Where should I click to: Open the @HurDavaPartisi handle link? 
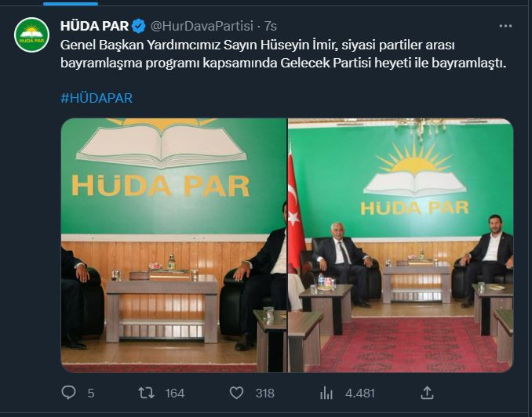[x=202, y=26]
